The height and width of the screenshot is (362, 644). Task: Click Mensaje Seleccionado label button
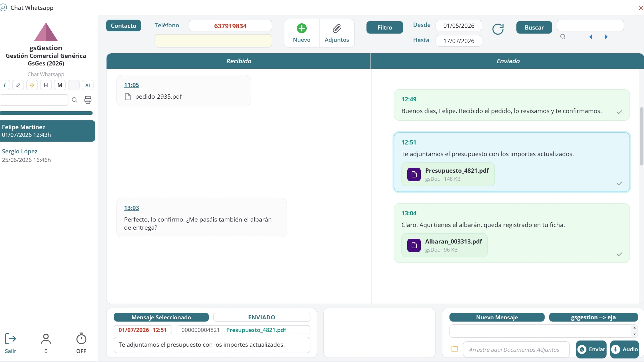161,317
